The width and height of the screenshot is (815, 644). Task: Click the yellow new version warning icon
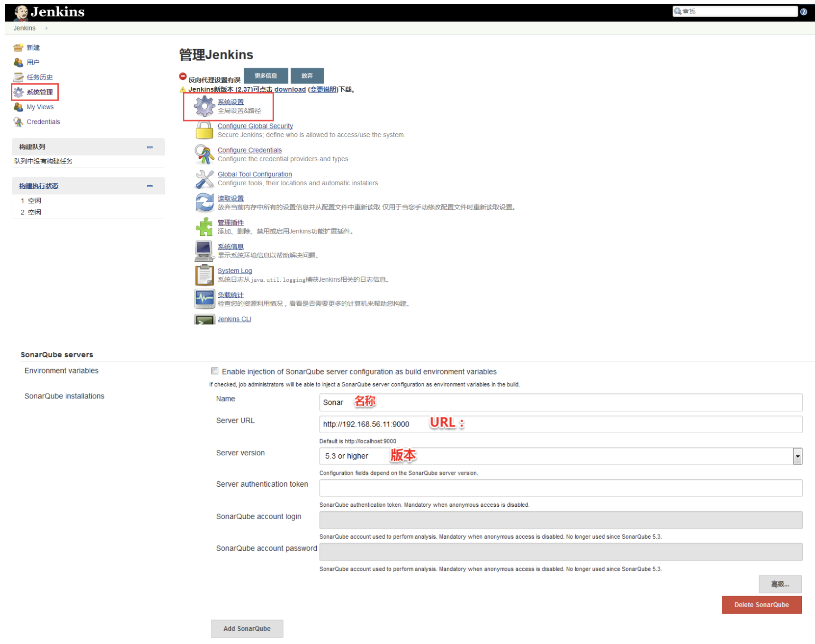tap(183, 89)
